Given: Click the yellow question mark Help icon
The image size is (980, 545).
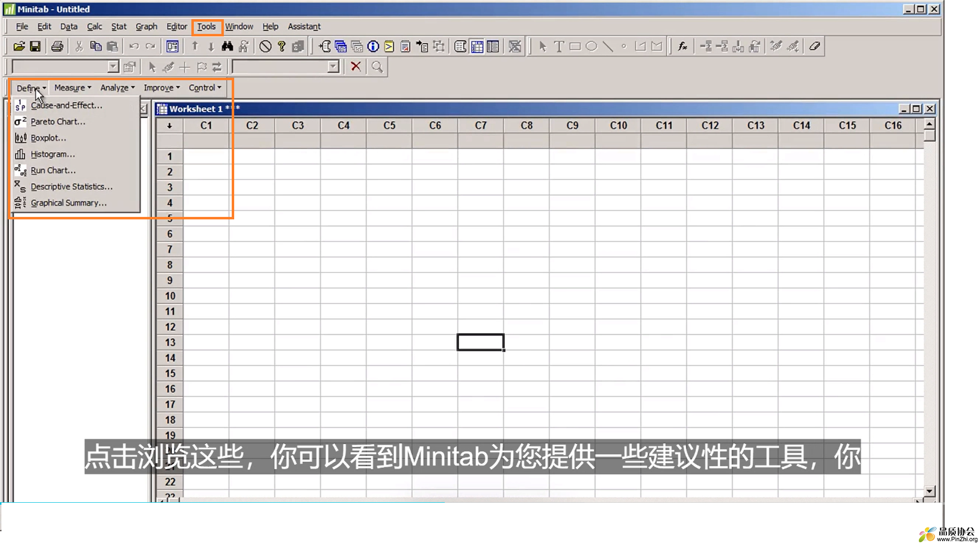Looking at the screenshot, I should pyautogui.click(x=281, y=46).
